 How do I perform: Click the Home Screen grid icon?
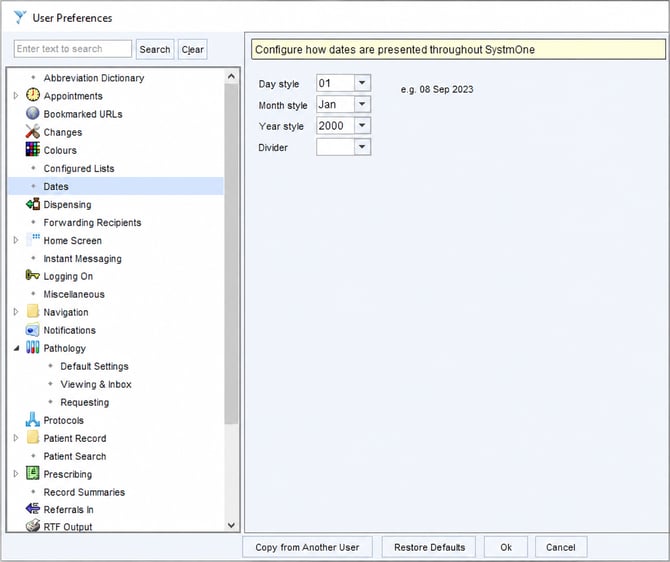tap(33, 240)
